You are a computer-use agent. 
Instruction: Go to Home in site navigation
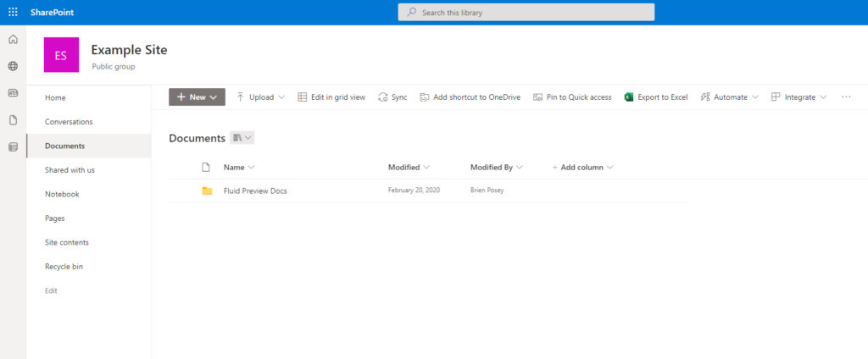(55, 98)
